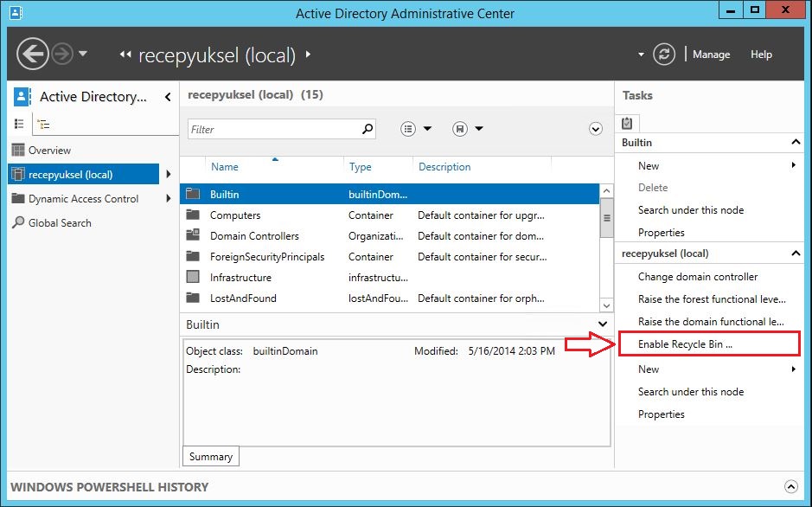Click the Overview grid icon

point(18,151)
